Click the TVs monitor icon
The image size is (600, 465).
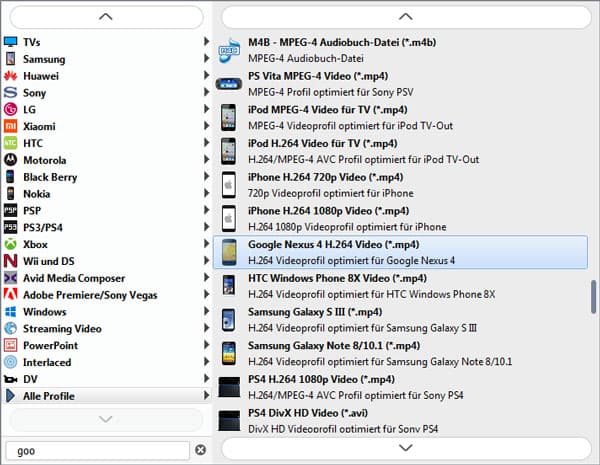pos(10,42)
